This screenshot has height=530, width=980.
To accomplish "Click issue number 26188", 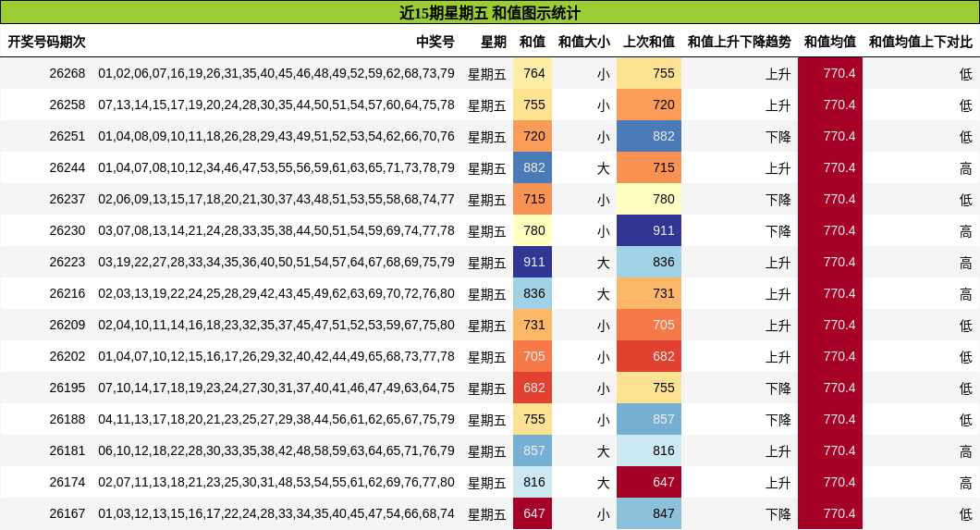I will [67, 419].
